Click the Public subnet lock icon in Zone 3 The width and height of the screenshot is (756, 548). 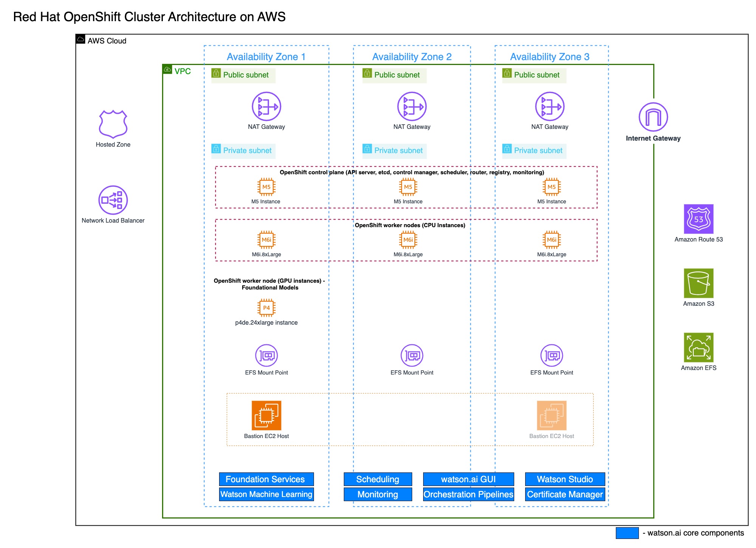507,73
